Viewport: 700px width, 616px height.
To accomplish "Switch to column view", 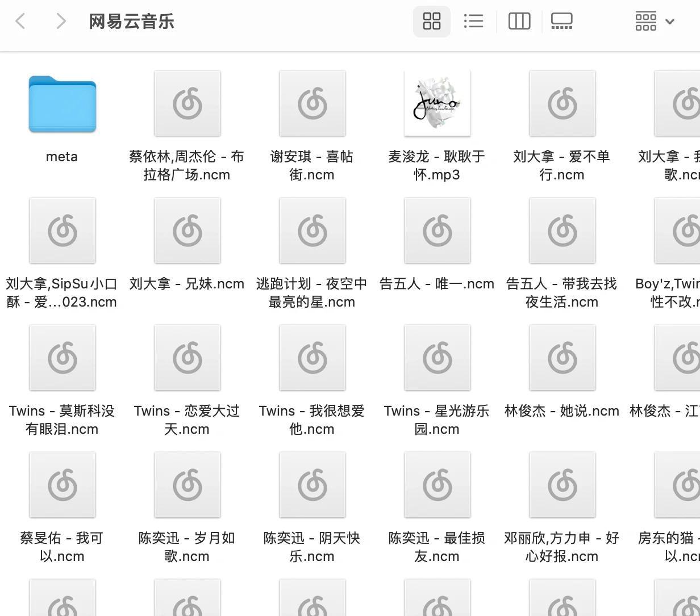I will pos(519,22).
